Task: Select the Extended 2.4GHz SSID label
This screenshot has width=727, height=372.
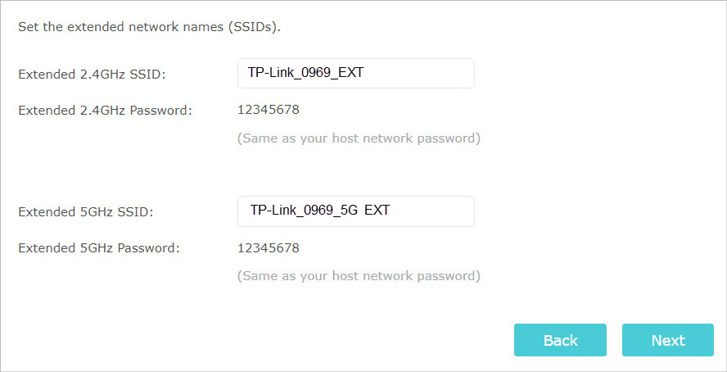Action: coord(92,74)
